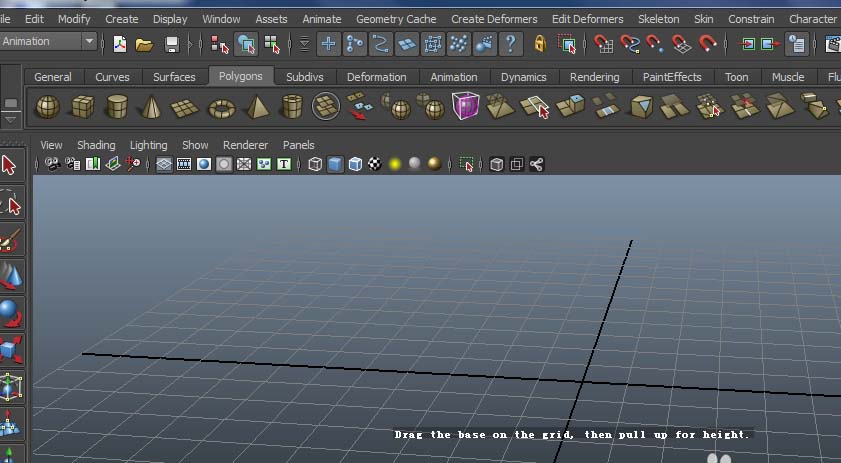
Task: Click the Select Camera icon in panel toolbar
Action: (x=52, y=164)
